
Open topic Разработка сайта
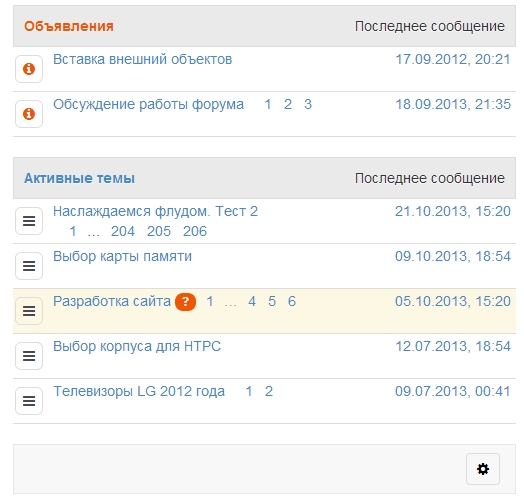112,301
